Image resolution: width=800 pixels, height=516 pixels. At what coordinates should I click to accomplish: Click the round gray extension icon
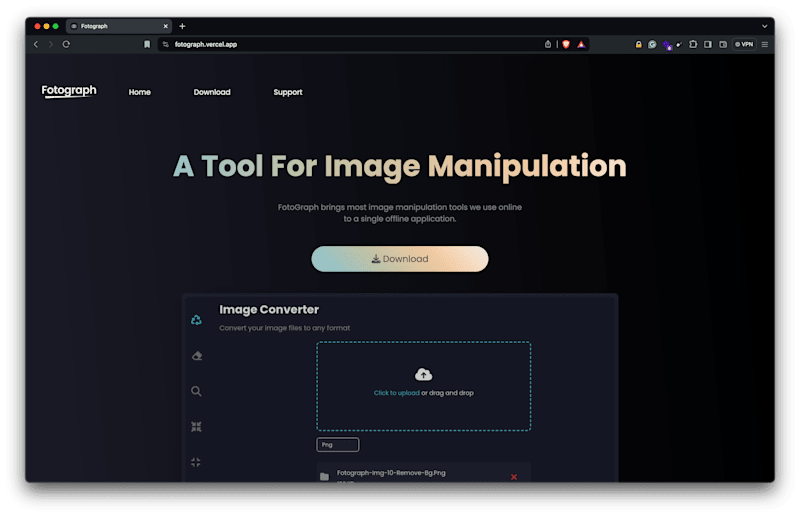coord(652,44)
